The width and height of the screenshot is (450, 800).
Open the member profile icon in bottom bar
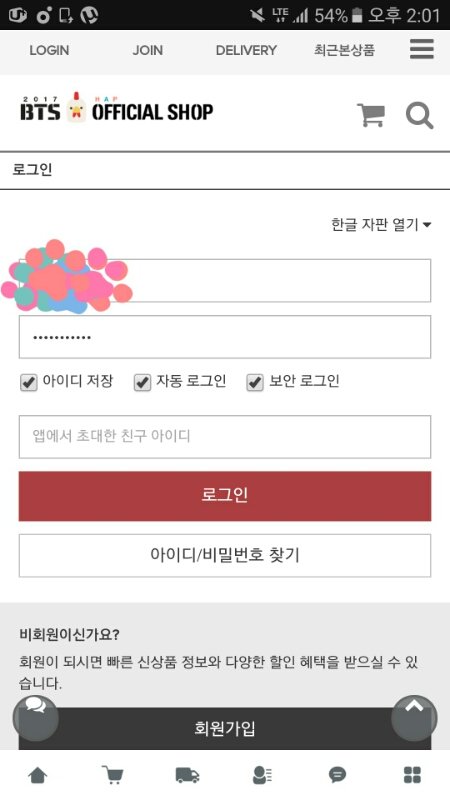click(x=262, y=775)
